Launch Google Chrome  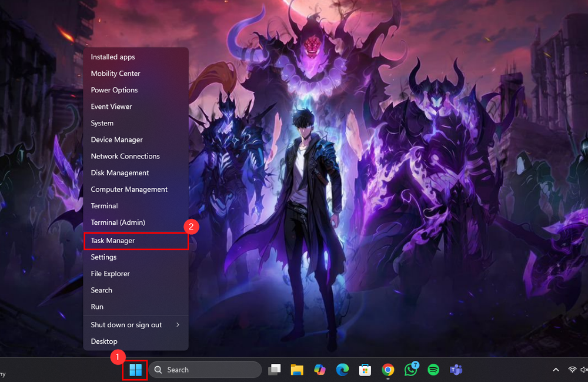pos(388,370)
